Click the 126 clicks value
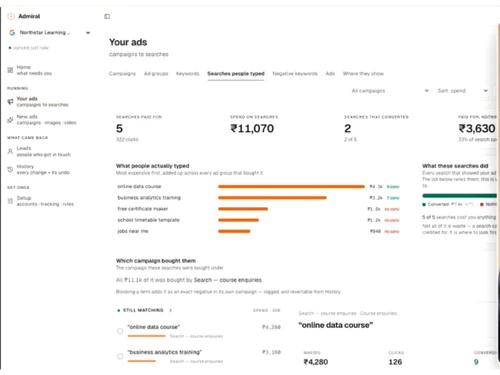 point(395,362)
